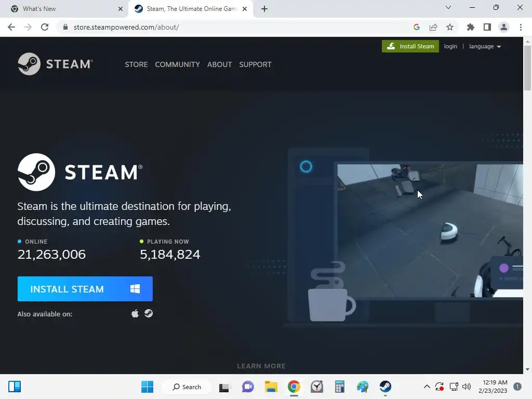
Task: Bookmark this page with star icon
Action: [450, 27]
